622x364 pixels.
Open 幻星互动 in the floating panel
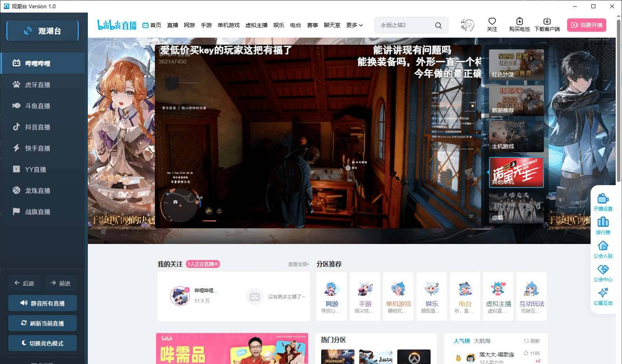tap(603, 297)
